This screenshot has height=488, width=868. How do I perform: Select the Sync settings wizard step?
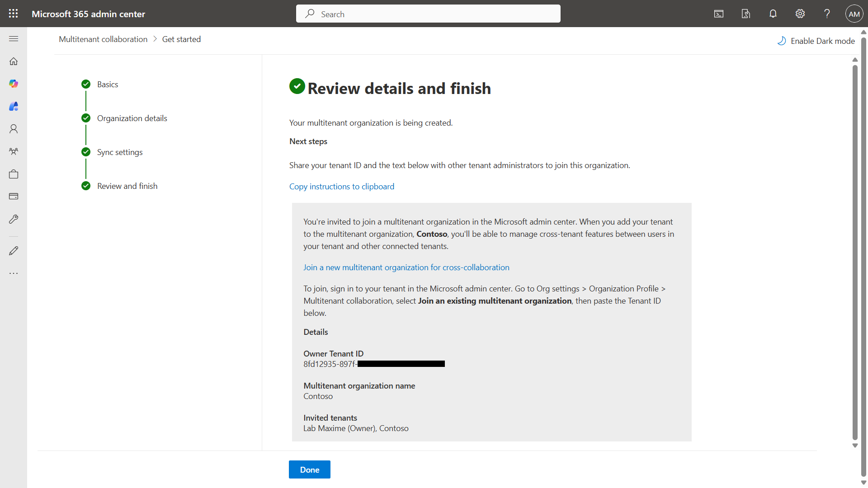(120, 152)
